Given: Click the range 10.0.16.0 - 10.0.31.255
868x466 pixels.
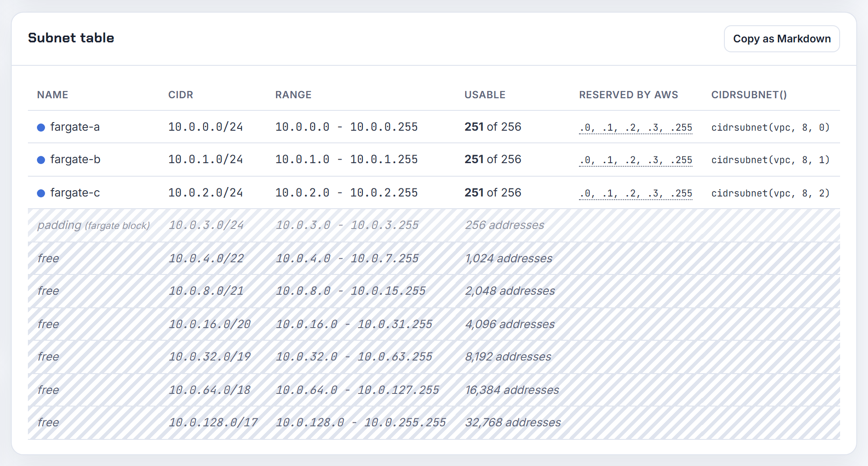Looking at the screenshot, I should (x=354, y=324).
